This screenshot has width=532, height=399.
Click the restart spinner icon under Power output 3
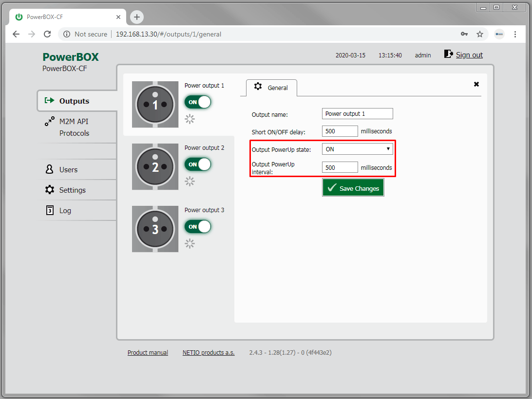pyautogui.click(x=190, y=243)
